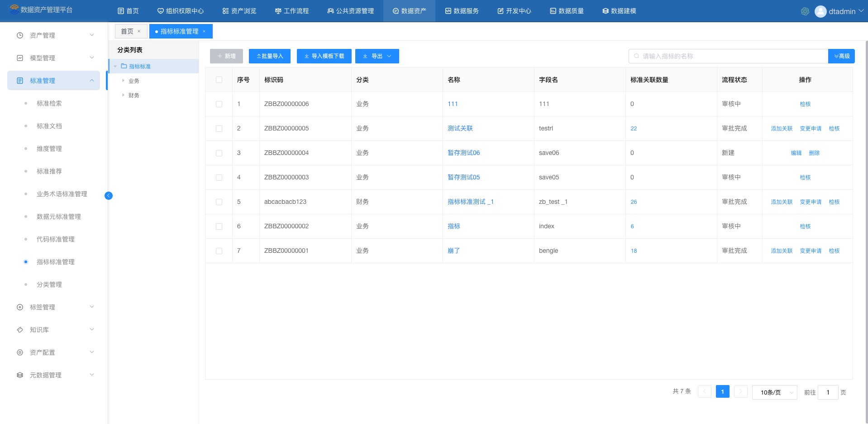Open the 测试关联 indicator link
Viewport: 868px width, 424px height.
(460, 128)
